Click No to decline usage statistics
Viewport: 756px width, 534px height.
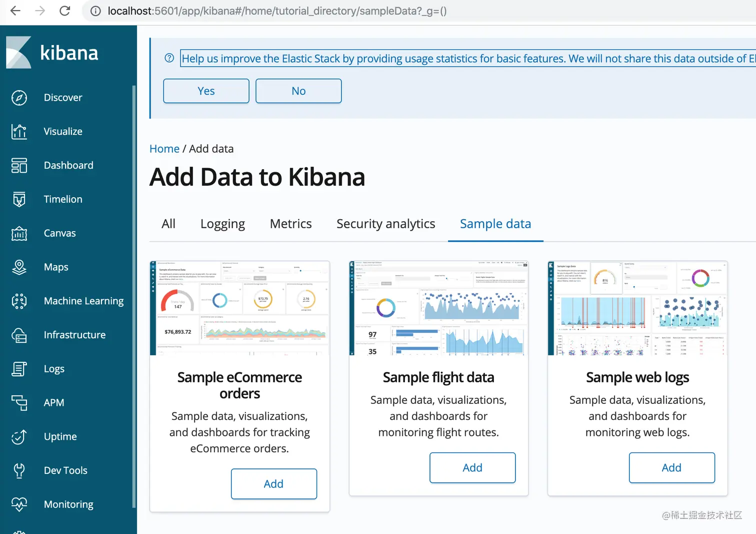click(x=298, y=91)
